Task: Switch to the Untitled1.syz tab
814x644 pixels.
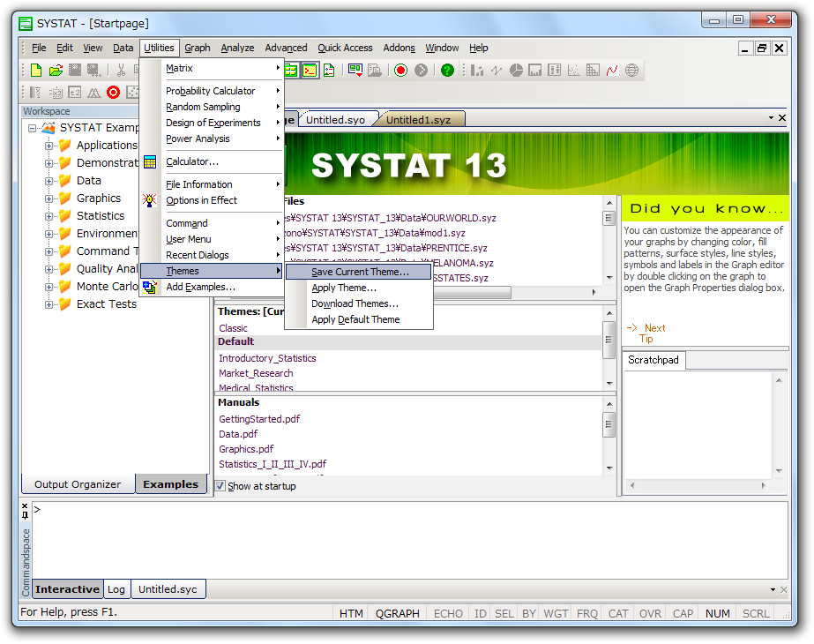Action: (418, 120)
